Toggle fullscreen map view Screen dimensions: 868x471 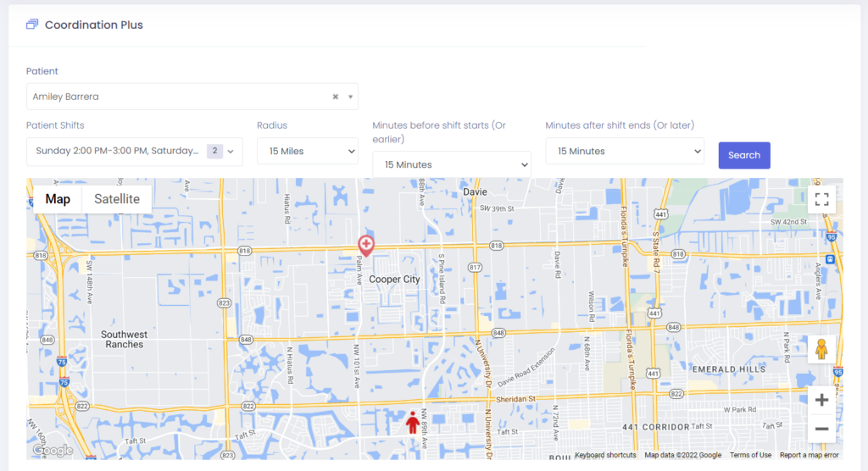(821, 199)
